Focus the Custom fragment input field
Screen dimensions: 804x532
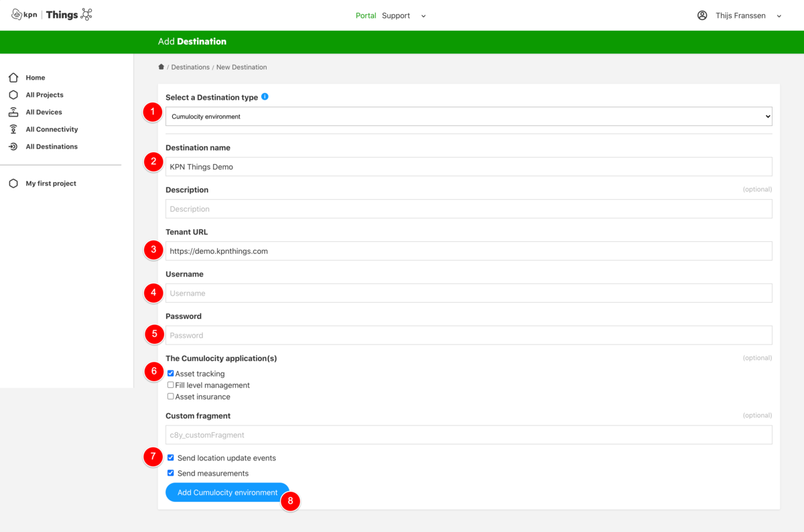[x=469, y=435]
